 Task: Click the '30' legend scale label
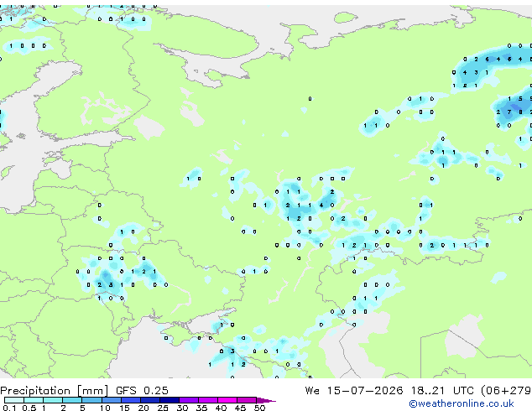pyautogui.click(x=182, y=408)
